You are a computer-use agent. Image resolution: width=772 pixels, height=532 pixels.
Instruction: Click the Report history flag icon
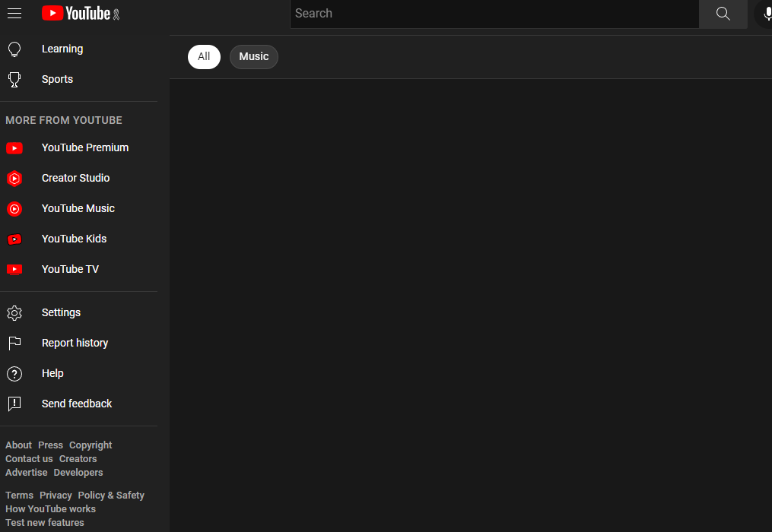(14, 343)
